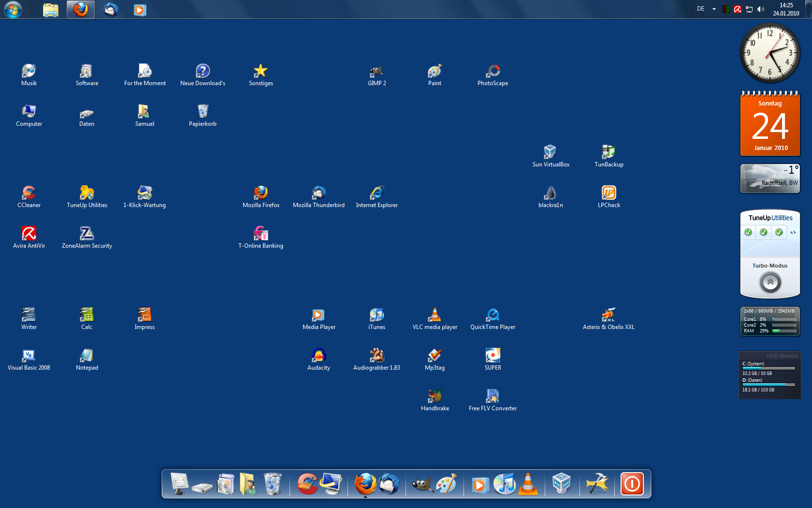Viewport: 812px width, 508px height.
Task: Select the Free FLV Converter icon
Action: point(493,400)
